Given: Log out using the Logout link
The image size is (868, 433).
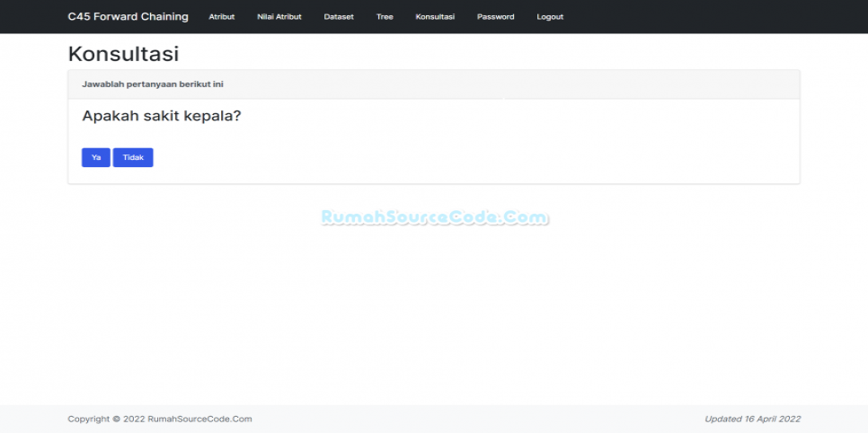Looking at the screenshot, I should (x=550, y=17).
